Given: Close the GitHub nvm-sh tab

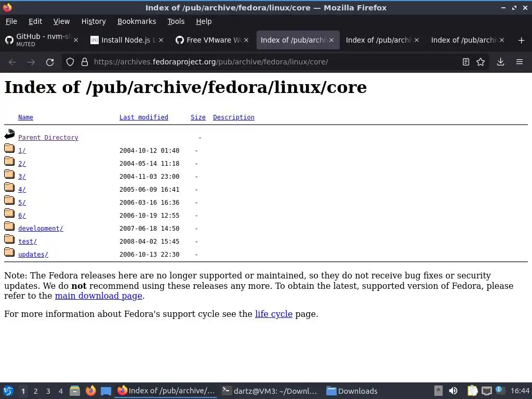Looking at the screenshot, I should tap(76, 40).
